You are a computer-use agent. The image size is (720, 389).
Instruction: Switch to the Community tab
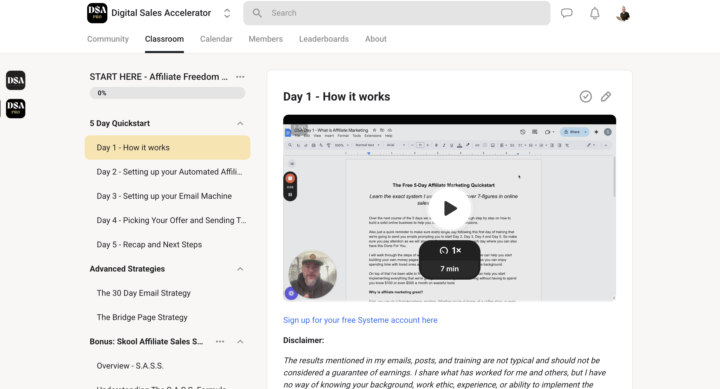[x=108, y=39]
